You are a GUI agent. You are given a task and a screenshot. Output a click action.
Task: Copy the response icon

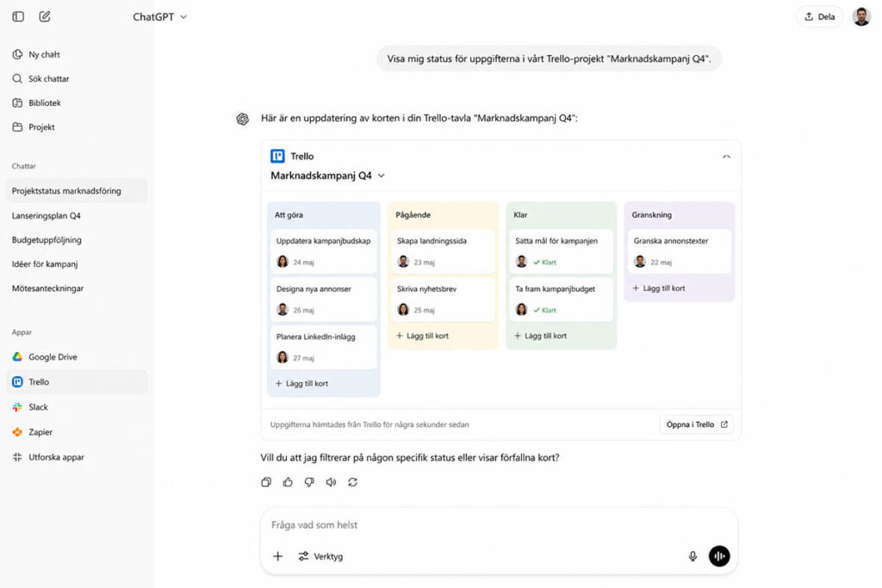click(x=266, y=482)
